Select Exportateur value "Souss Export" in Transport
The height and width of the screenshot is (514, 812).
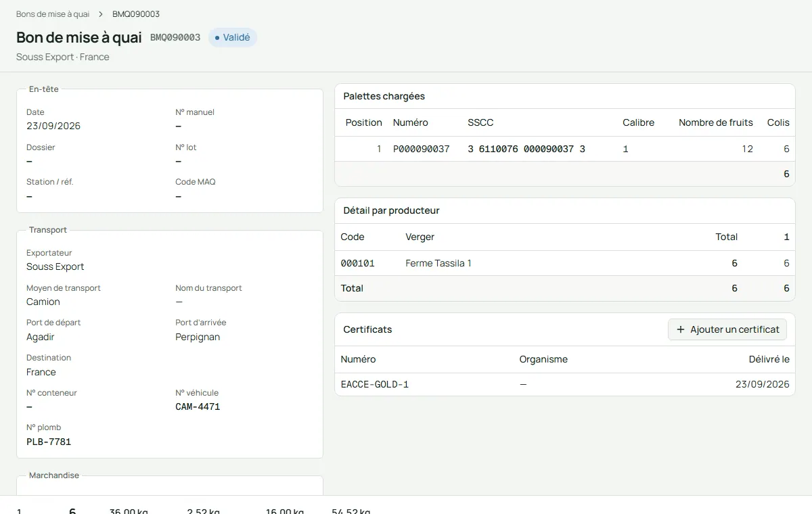pos(55,266)
